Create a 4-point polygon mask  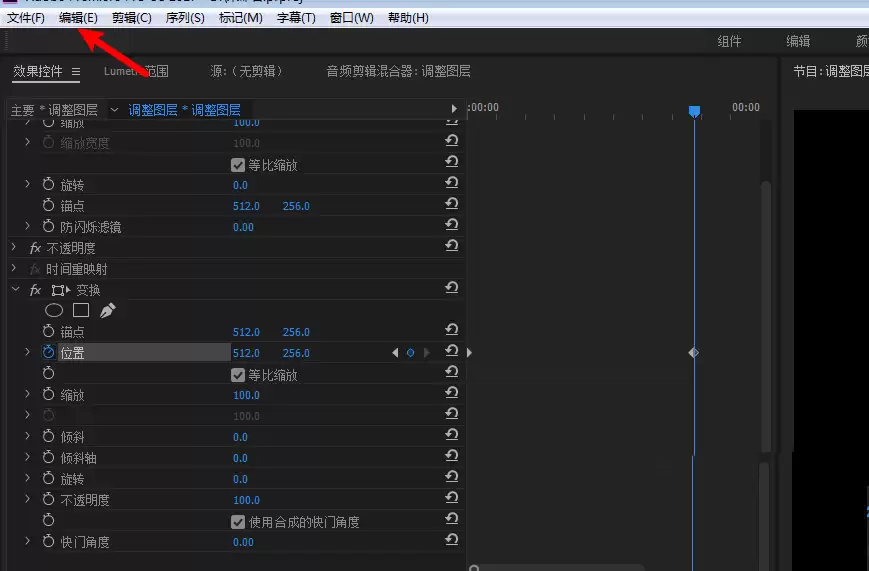81,310
